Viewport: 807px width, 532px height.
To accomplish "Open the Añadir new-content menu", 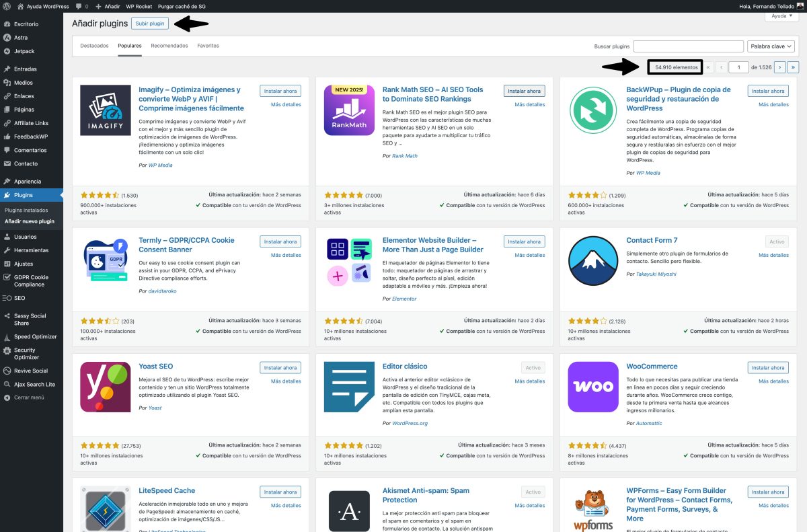I will tap(108, 6).
